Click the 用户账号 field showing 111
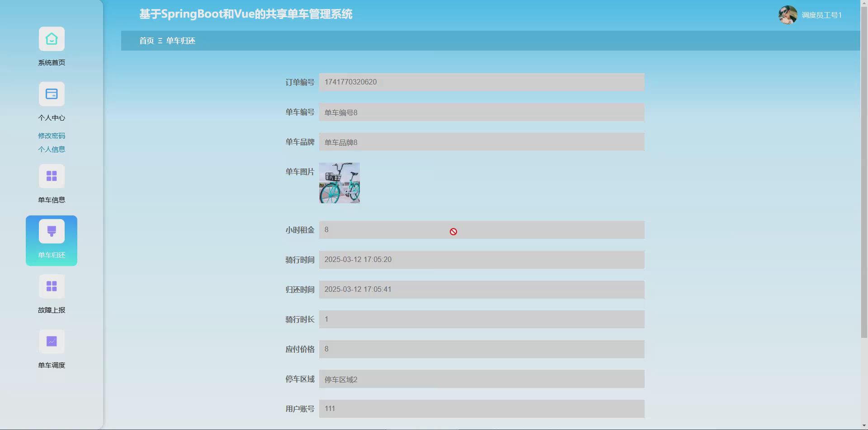The image size is (868, 430). 481,408
